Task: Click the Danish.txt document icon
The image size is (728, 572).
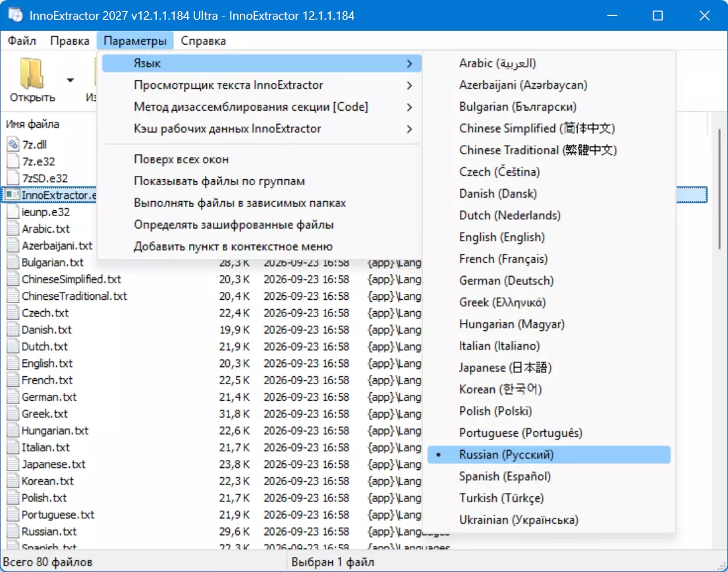Action: point(13,329)
